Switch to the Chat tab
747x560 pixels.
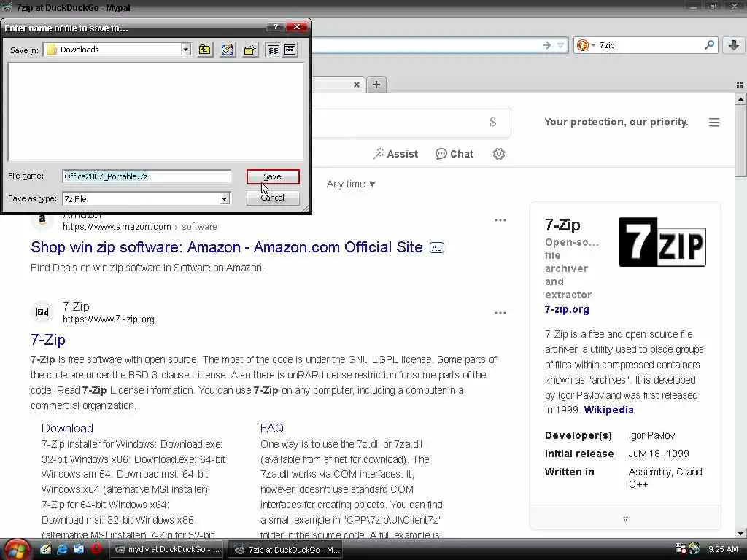tap(454, 154)
